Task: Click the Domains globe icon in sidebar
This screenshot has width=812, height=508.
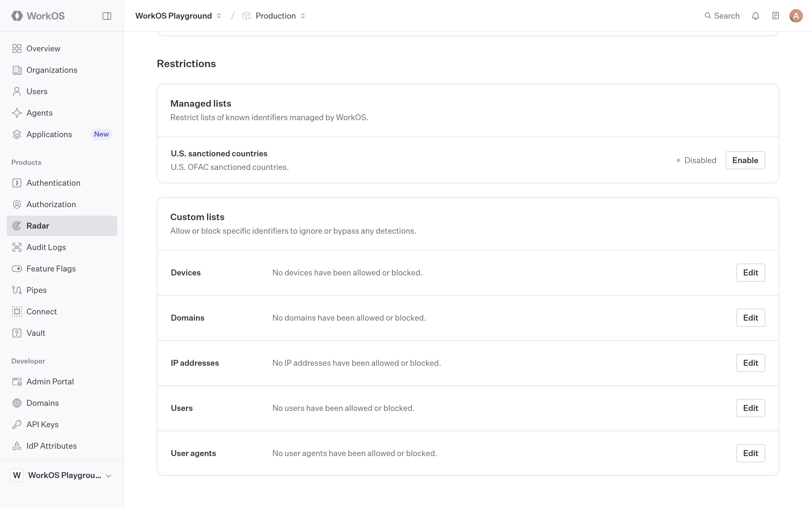Action: click(x=17, y=403)
